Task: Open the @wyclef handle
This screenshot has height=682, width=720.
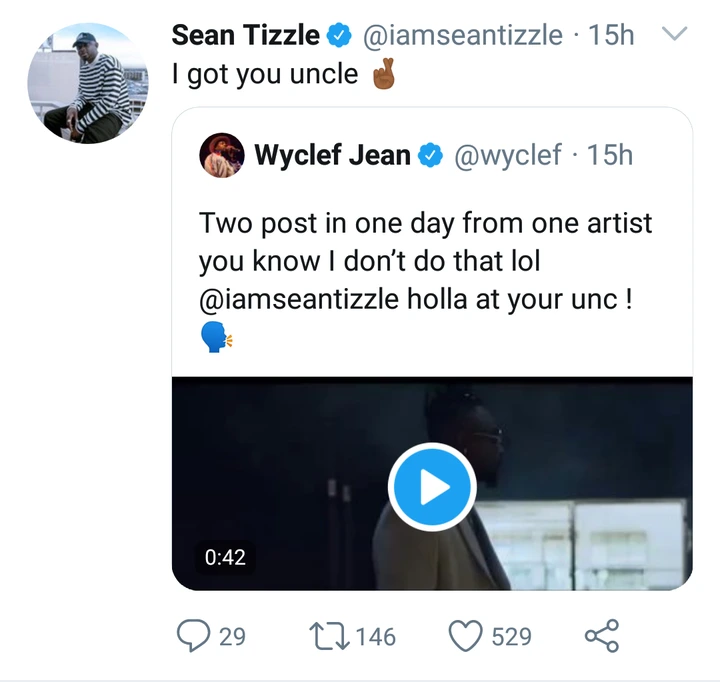Action: 507,155
